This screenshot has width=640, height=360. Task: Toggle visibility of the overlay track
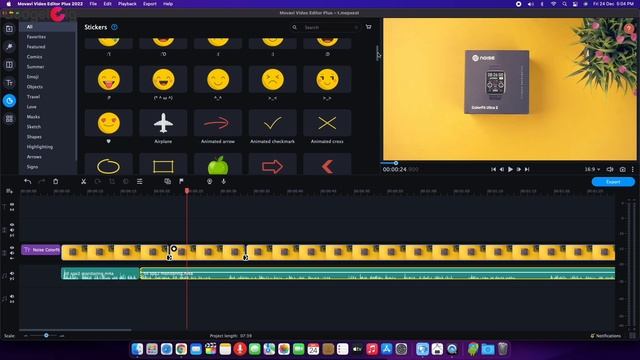12,225
